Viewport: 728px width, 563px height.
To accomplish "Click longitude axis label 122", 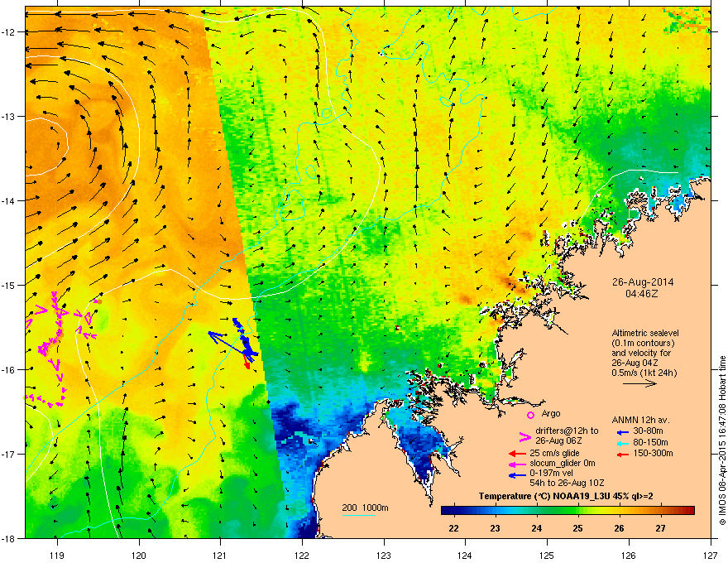I will point(302,555).
